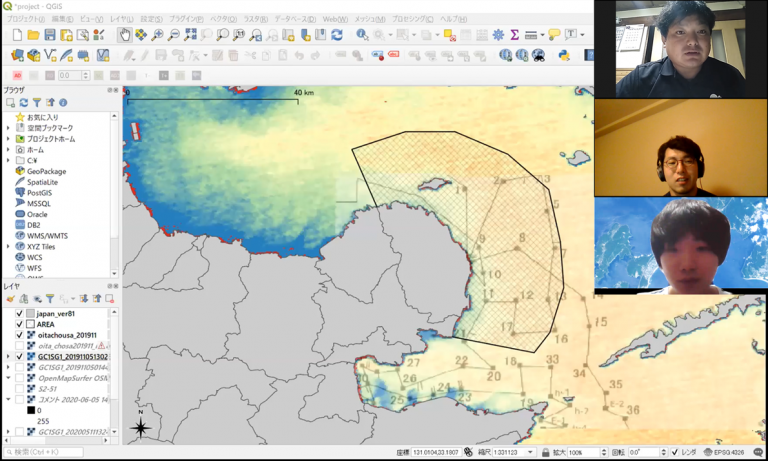Screen dimensions: 768x461
Task: Click the magnifier 100% stepper arrows
Action: (603, 452)
